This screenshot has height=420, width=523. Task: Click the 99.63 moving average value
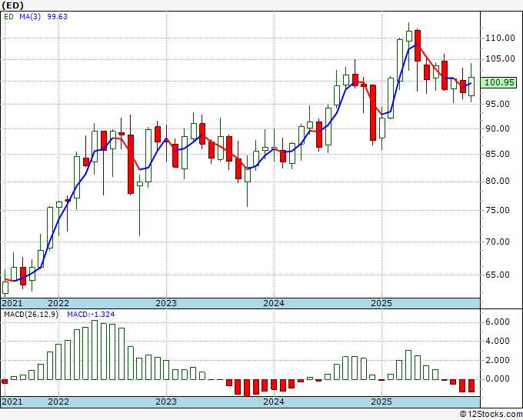(x=57, y=17)
